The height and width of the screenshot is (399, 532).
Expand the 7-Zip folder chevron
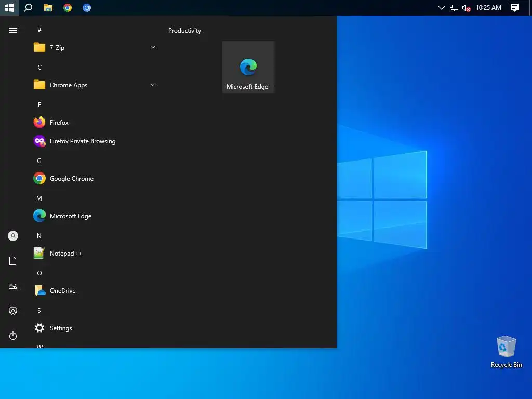153,47
